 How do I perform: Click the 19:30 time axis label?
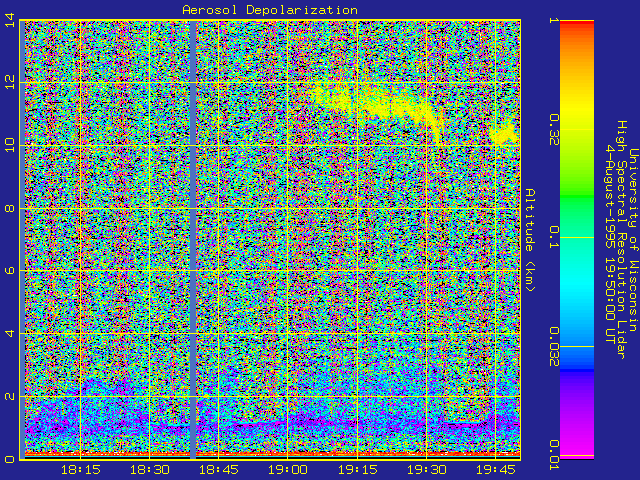427,470
